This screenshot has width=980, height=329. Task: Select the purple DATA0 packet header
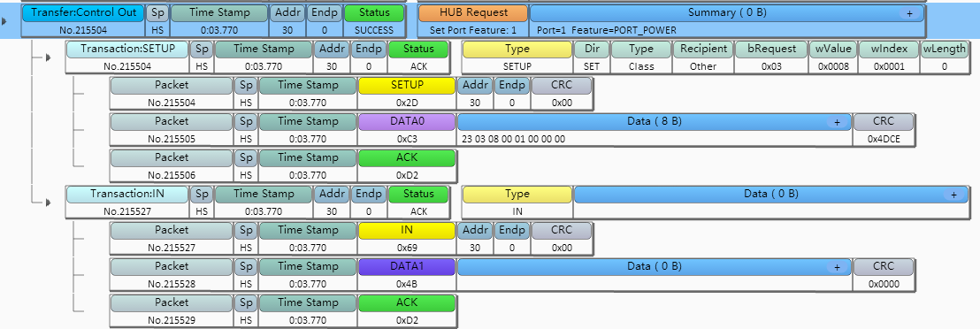click(406, 121)
